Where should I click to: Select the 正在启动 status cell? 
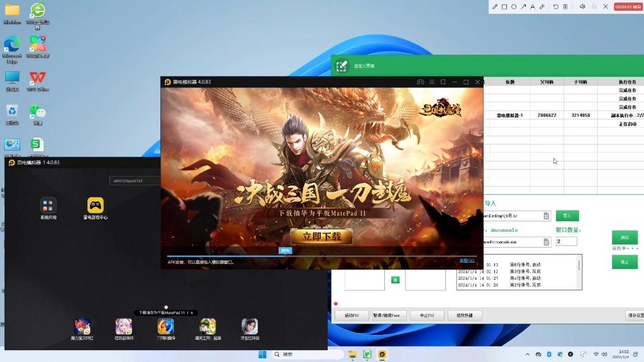click(627, 124)
